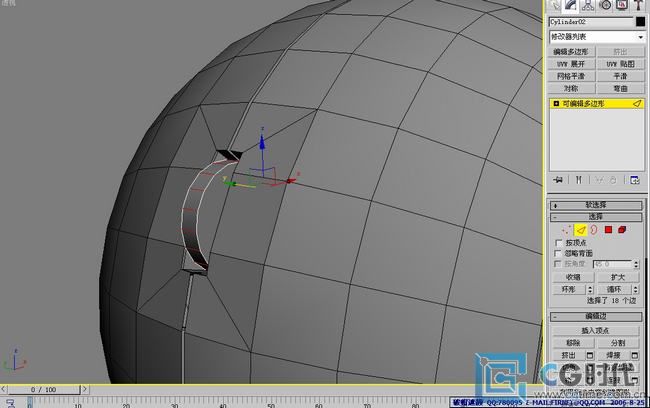Click the time slider right arrow
The width and height of the screenshot is (650, 408).
[x=85, y=389]
